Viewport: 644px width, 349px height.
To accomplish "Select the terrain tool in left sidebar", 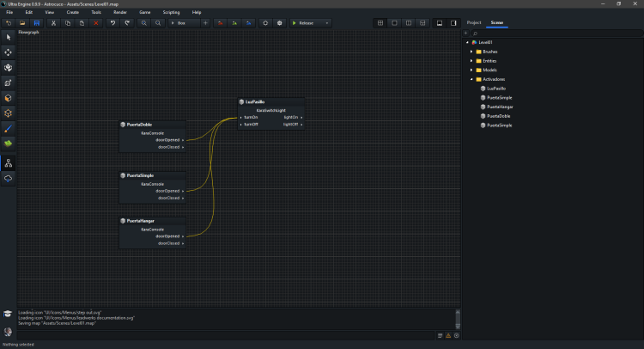I will coord(9,143).
